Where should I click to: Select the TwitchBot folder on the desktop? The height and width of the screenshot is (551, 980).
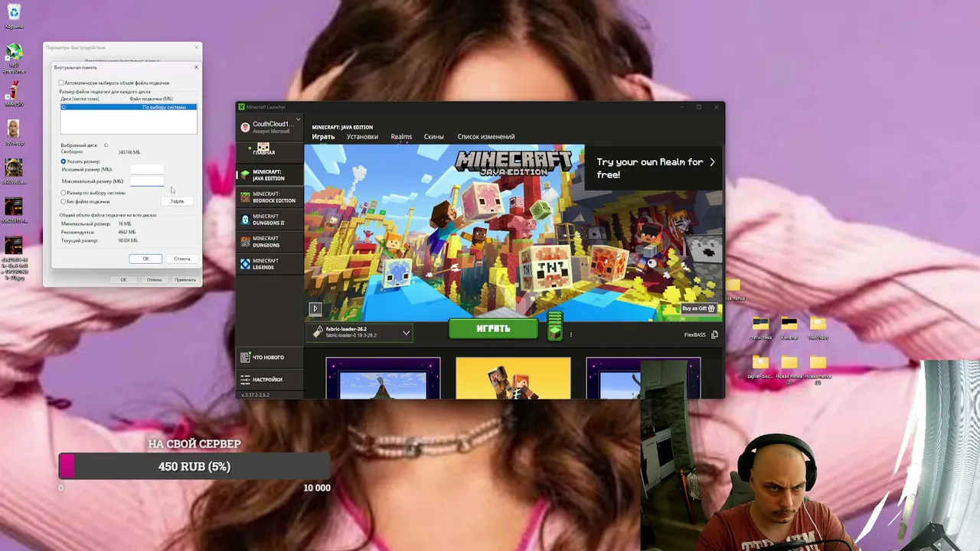[818, 328]
